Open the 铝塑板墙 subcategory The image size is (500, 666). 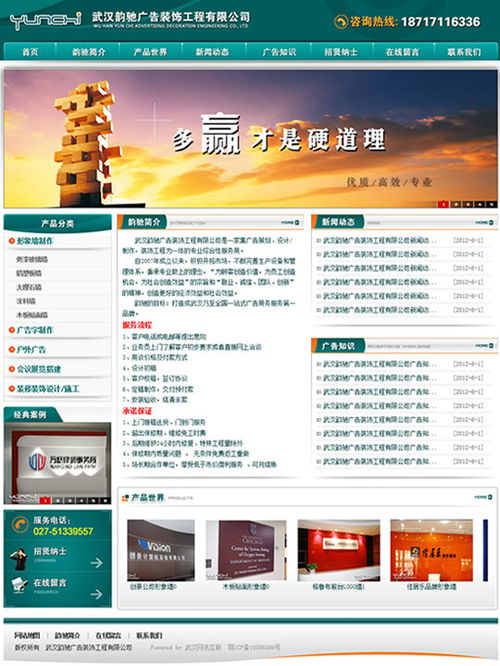(29, 273)
